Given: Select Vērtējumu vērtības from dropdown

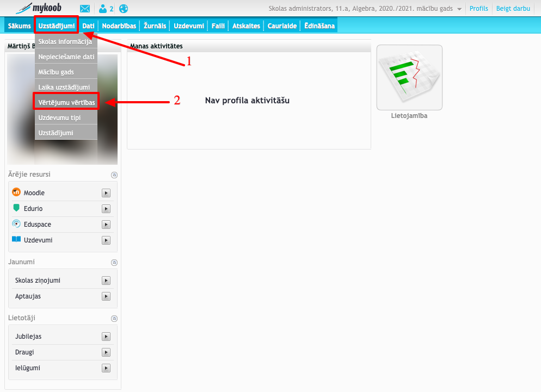Looking at the screenshot, I should pyautogui.click(x=66, y=102).
